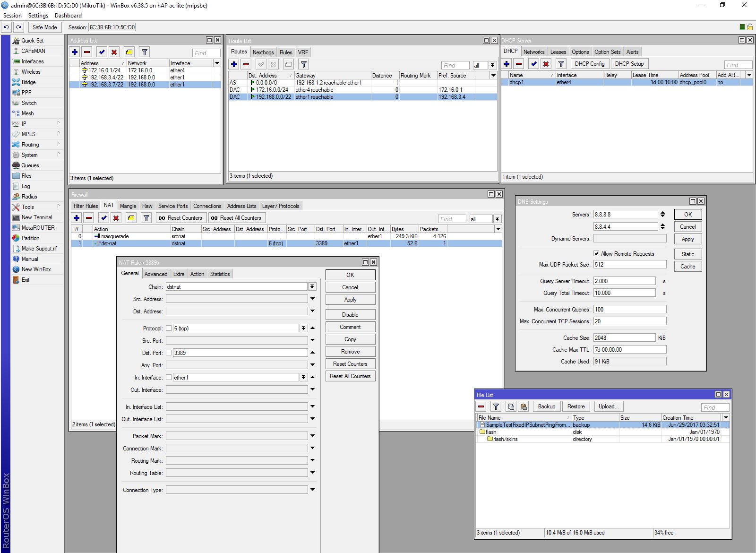Open Mangle tab in Firewall
This screenshot has height=553, width=756.
coord(128,206)
